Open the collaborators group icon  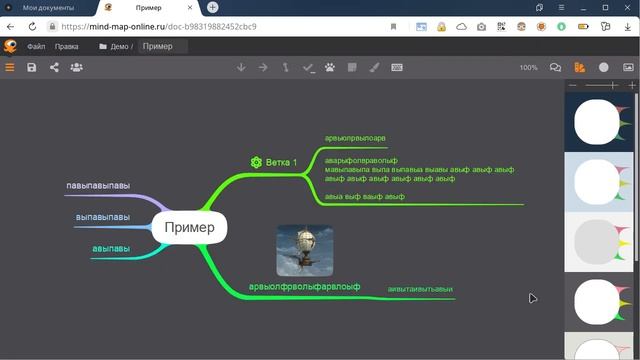(x=76, y=67)
